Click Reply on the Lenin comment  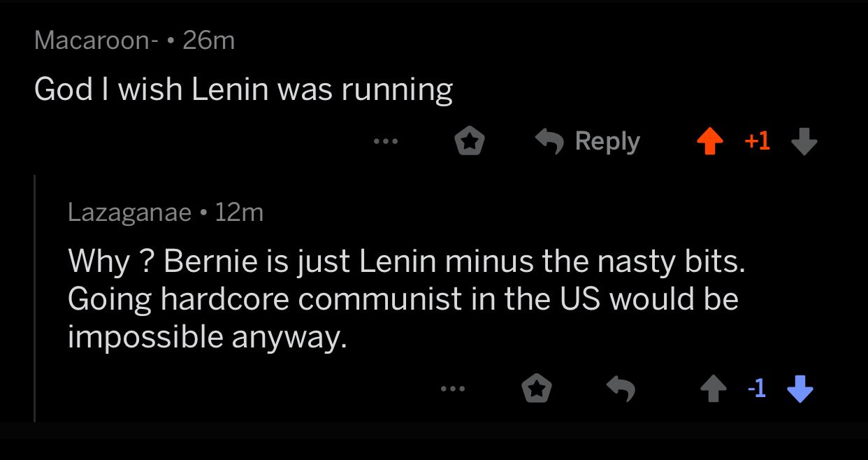(x=607, y=141)
